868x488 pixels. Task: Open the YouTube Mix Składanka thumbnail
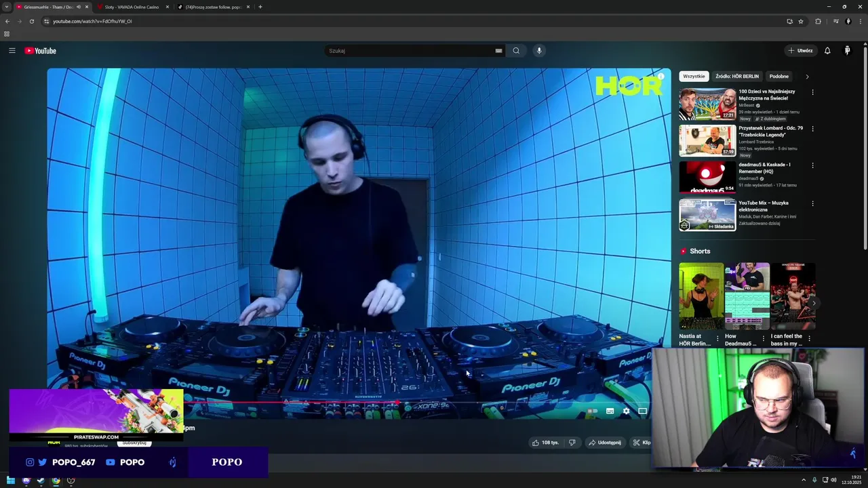tap(707, 215)
